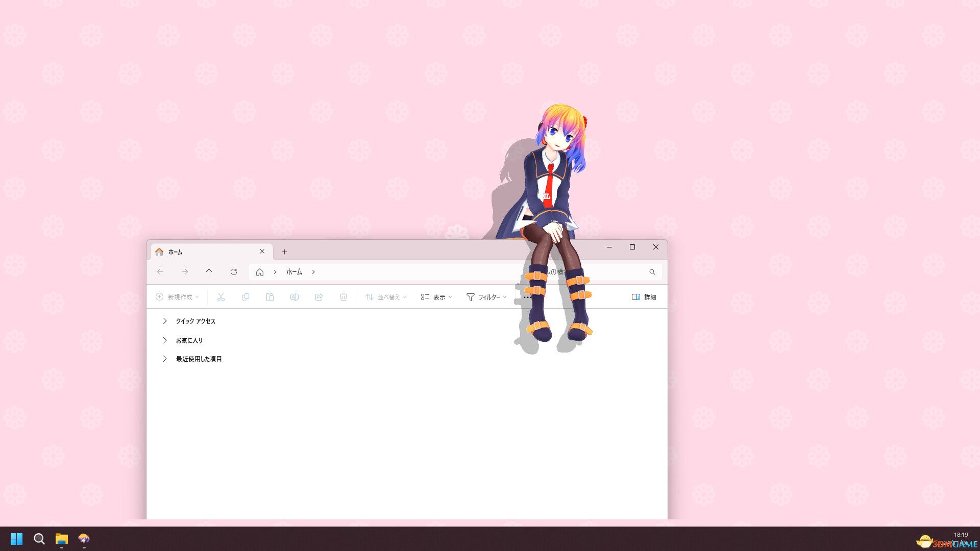Click the Share icon in the toolbar

point(319,296)
